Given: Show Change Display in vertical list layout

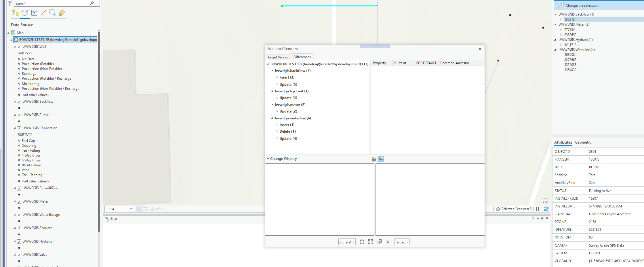Looking at the screenshot, I should [374, 159].
